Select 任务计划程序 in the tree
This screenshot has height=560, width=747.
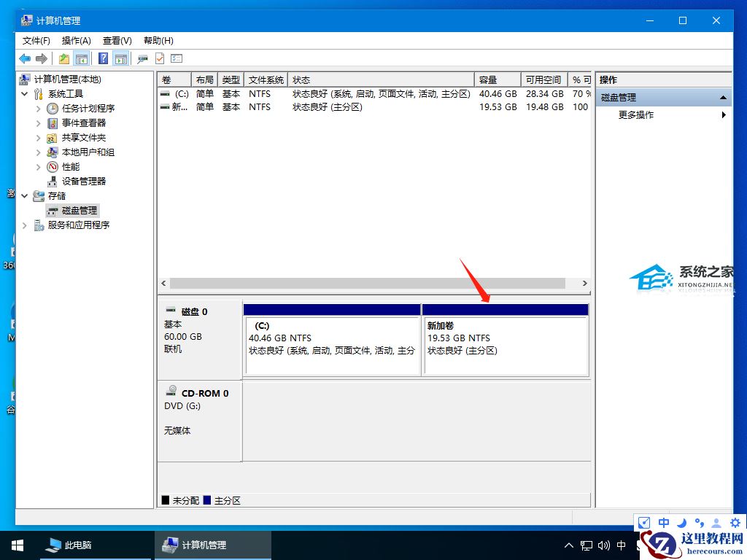(88, 108)
